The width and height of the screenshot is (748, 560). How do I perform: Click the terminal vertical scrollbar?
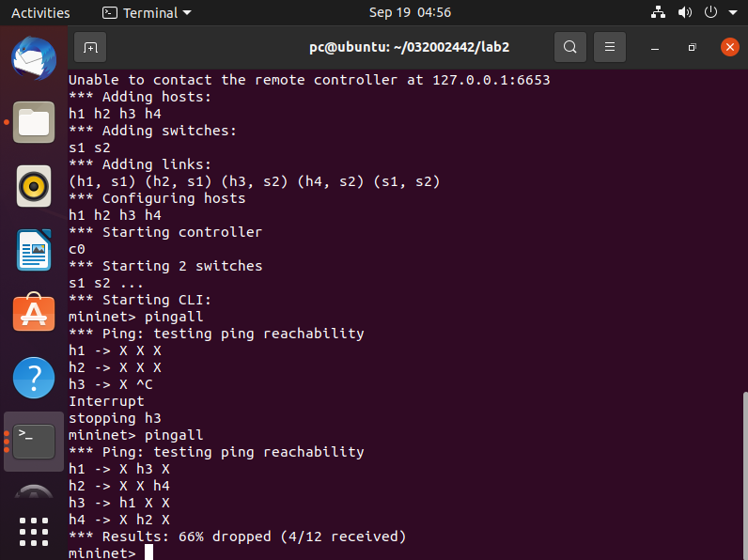click(x=743, y=470)
